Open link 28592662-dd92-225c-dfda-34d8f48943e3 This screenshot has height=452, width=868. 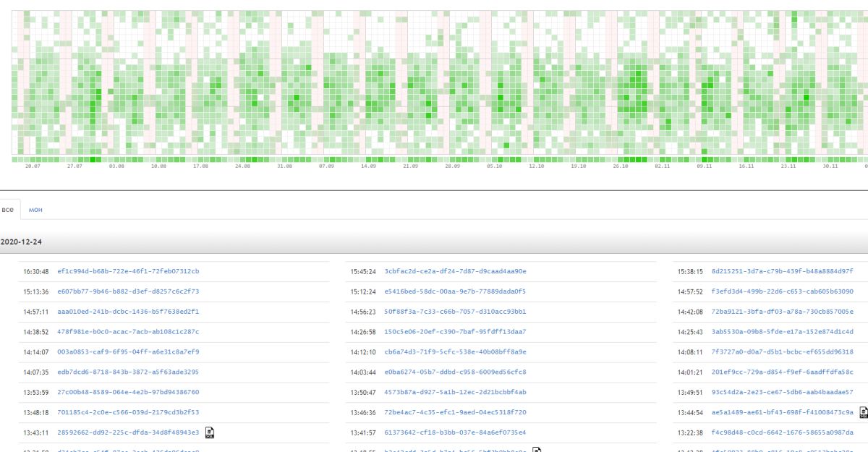tap(128, 432)
